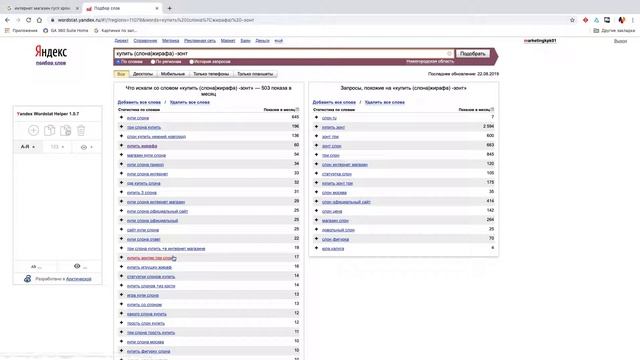Click the plus for the left row showing 29

tap(121, 202)
